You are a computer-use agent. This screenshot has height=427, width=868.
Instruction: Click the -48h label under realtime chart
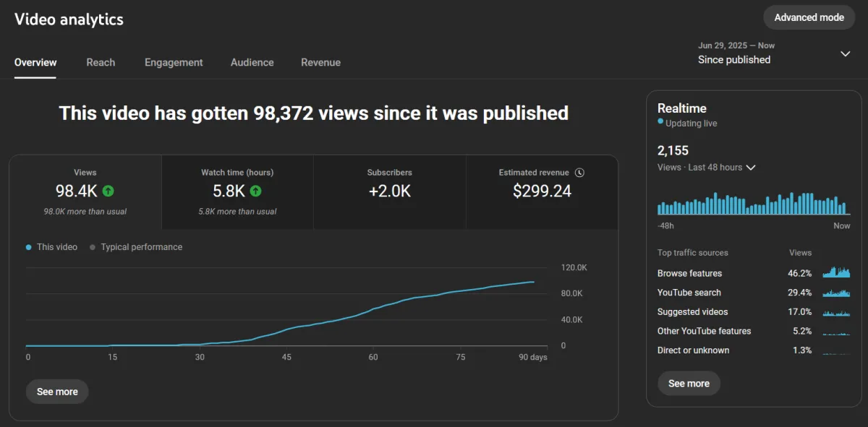click(665, 226)
